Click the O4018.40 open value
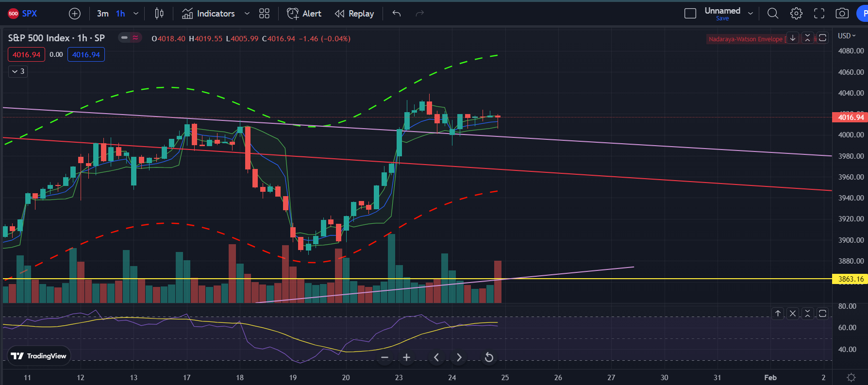868x385 pixels. (168, 38)
